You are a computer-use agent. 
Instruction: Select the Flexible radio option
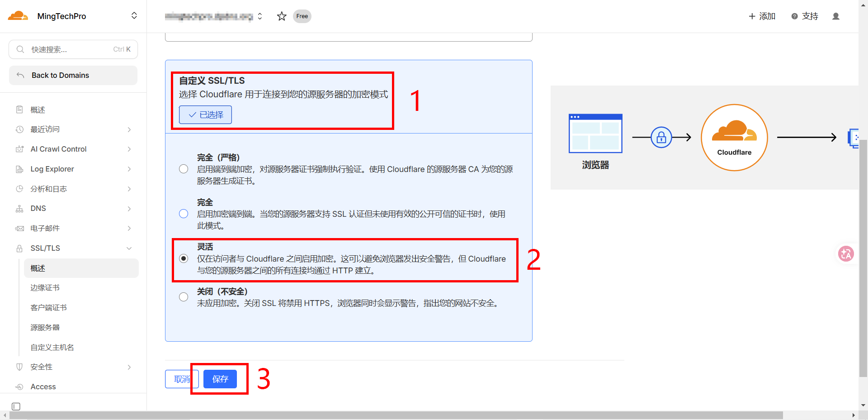(184, 258)
